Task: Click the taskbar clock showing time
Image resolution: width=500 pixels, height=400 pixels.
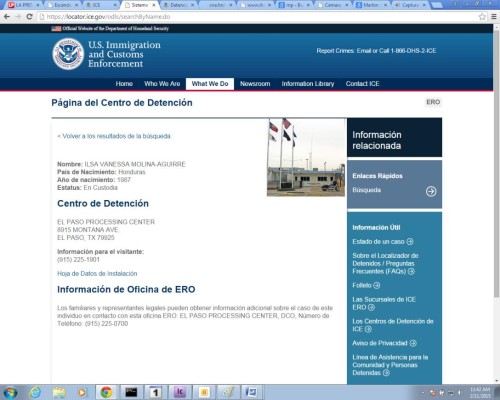Action: 480,392
